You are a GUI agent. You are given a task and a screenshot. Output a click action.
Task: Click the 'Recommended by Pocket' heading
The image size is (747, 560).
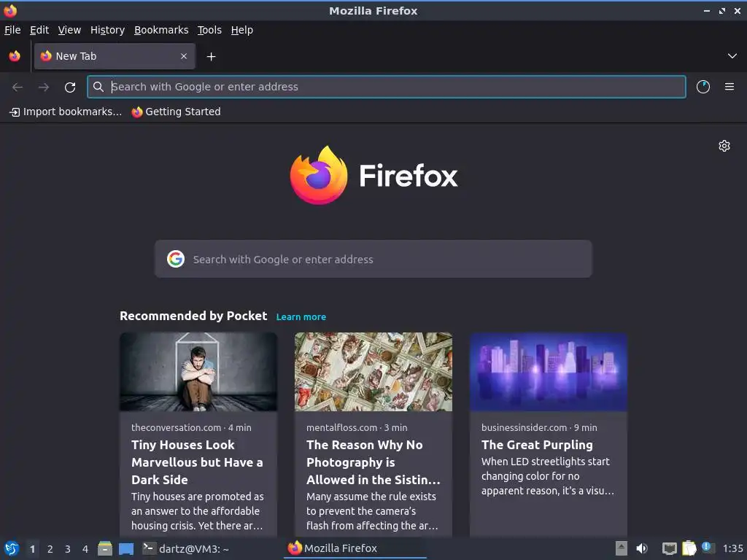(x=193, y=316)
